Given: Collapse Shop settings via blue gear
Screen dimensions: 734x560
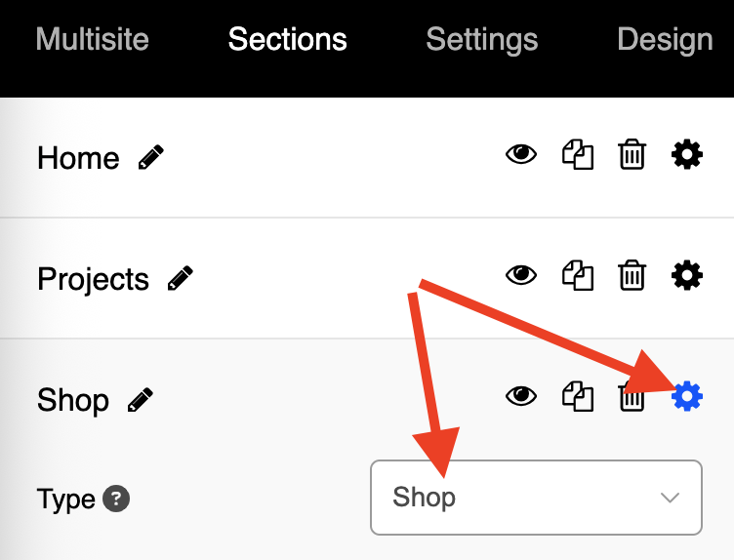Looking at the screenshot, I should pyautogui.click(x=687, y=396).
